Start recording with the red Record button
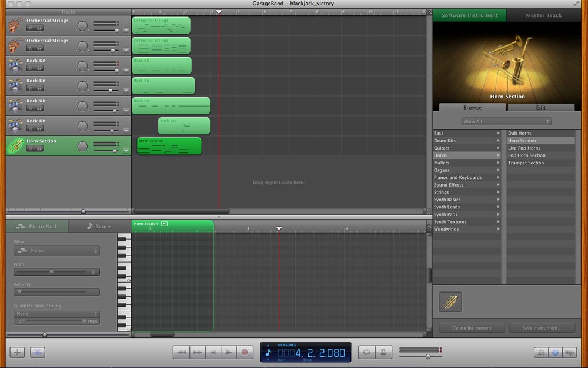 245,352
